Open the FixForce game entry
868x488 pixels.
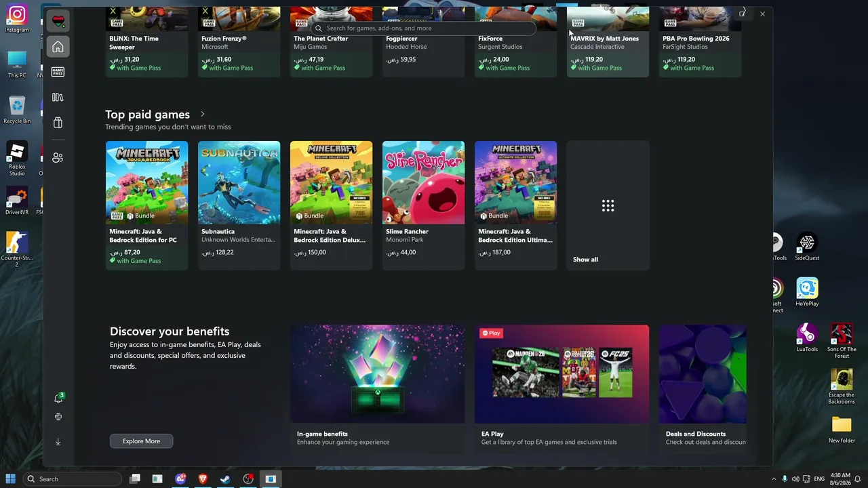click(x=515, y=42)
